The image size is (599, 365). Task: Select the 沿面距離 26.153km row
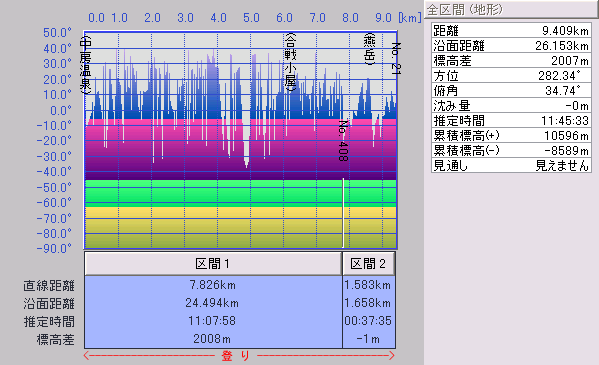(511, 45)
